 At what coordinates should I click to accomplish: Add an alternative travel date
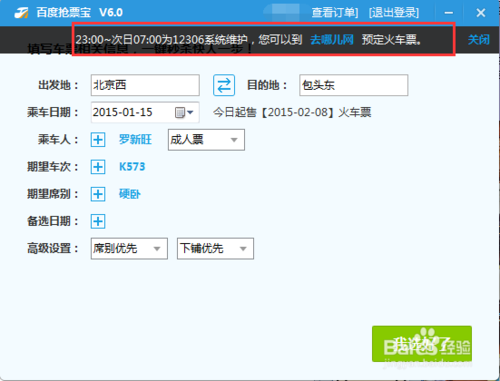98,221
